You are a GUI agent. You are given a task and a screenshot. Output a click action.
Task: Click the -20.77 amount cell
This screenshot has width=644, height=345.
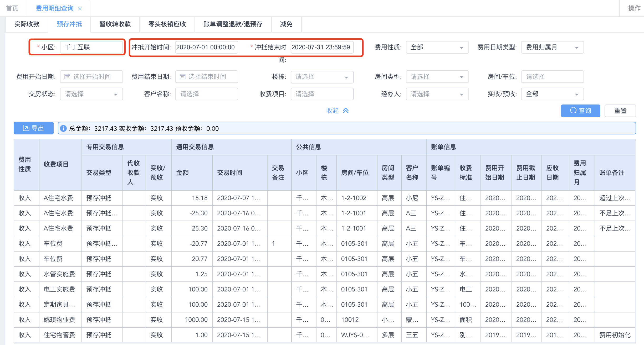coord(192,244)
